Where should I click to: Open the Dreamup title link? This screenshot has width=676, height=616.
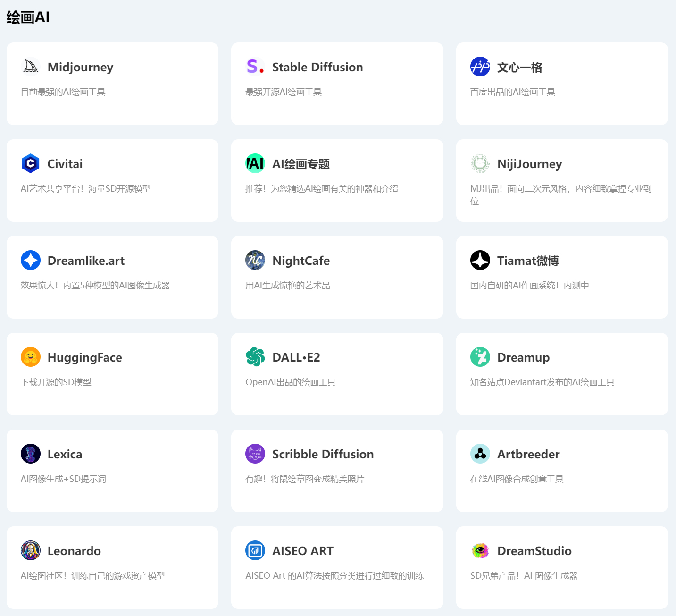coord(524,358)
